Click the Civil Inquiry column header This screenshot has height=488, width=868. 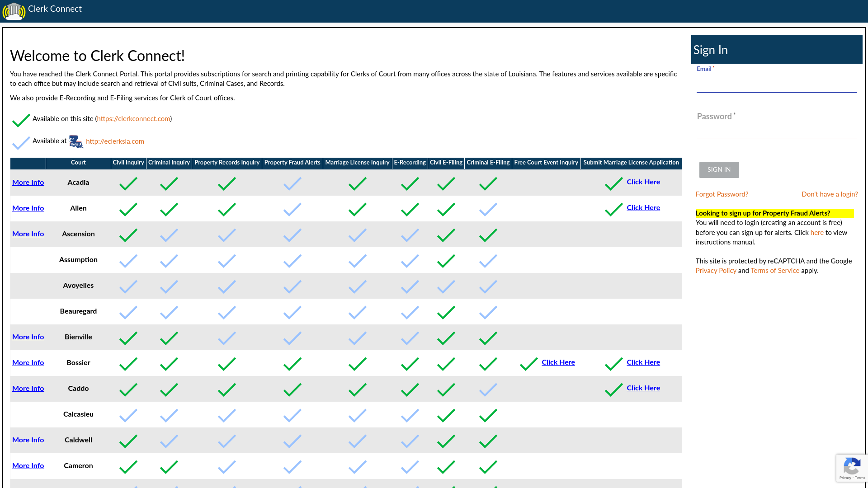pos(128,163)
